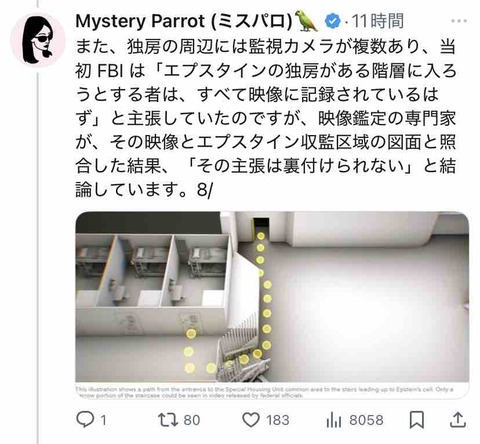Click the reply count 1
Image resolution: width=480 pixels, height=444 pixels.
[103, 420]
